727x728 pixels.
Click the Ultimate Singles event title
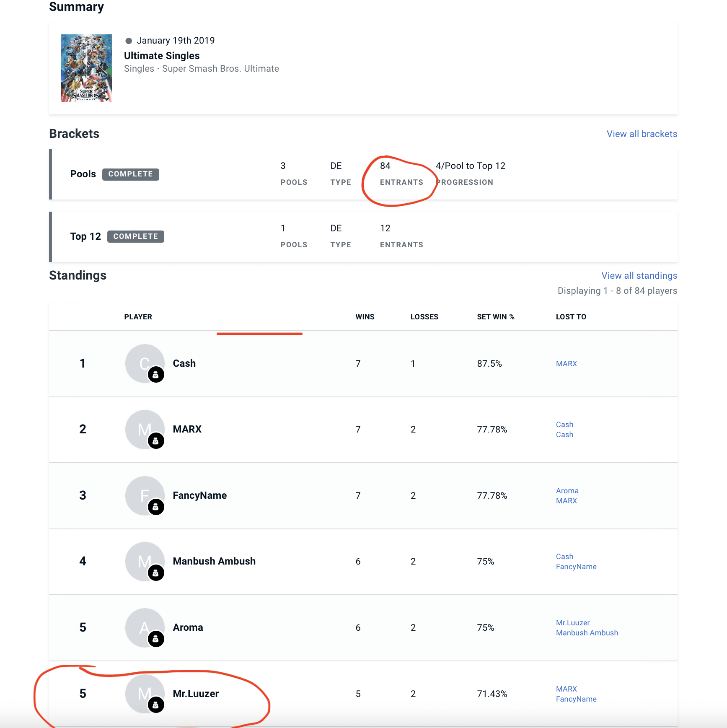pyautogui.click(x=162, y=56)
